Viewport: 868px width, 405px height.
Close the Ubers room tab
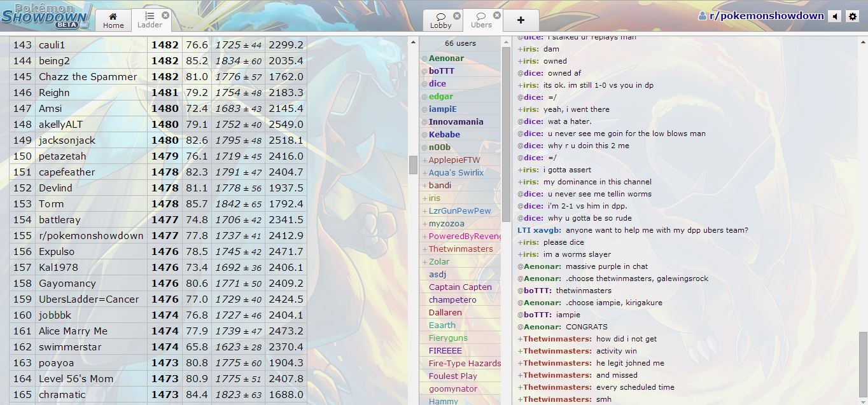(497, 15)
